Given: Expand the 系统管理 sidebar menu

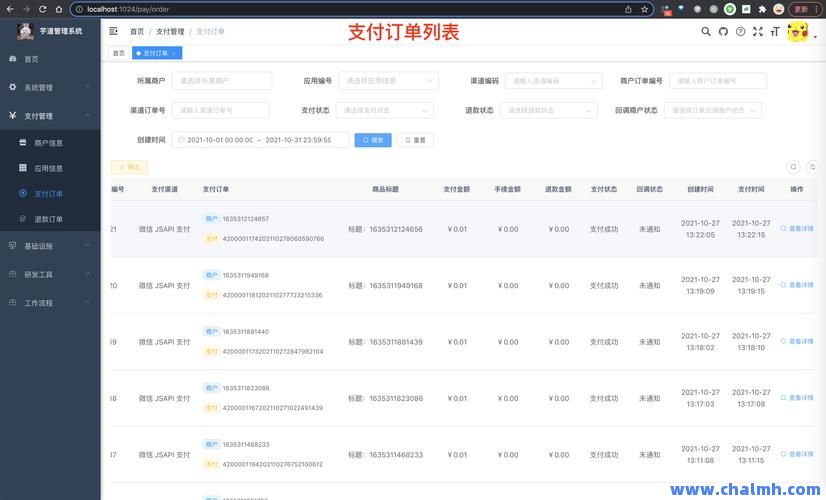Looking at the screenshot, I should pos(50,87).
